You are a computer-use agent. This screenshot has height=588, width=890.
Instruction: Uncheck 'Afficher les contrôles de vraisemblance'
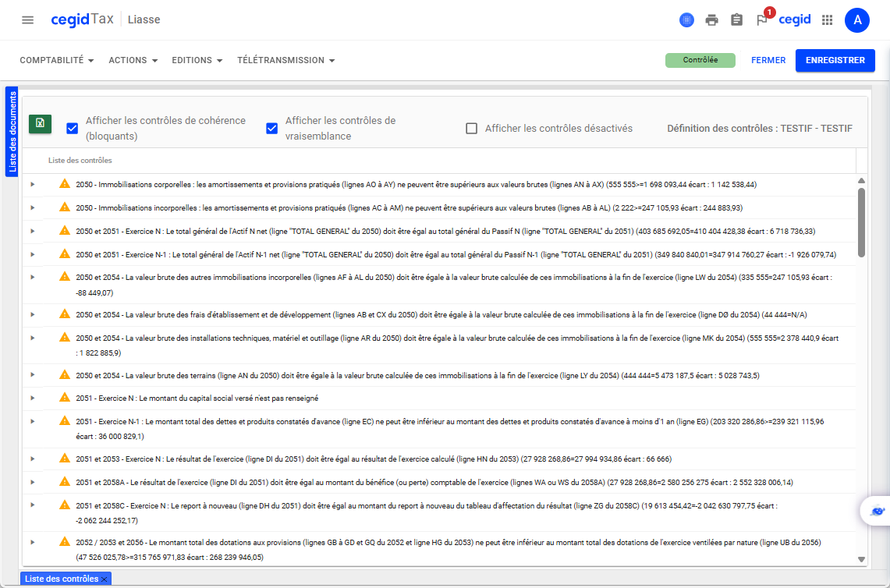point(271,127)
